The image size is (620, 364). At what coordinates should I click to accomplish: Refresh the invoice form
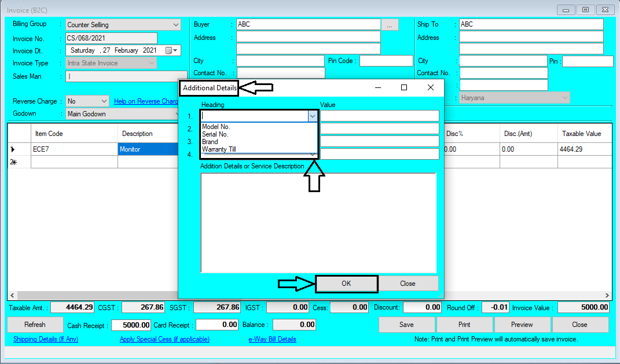35,325
